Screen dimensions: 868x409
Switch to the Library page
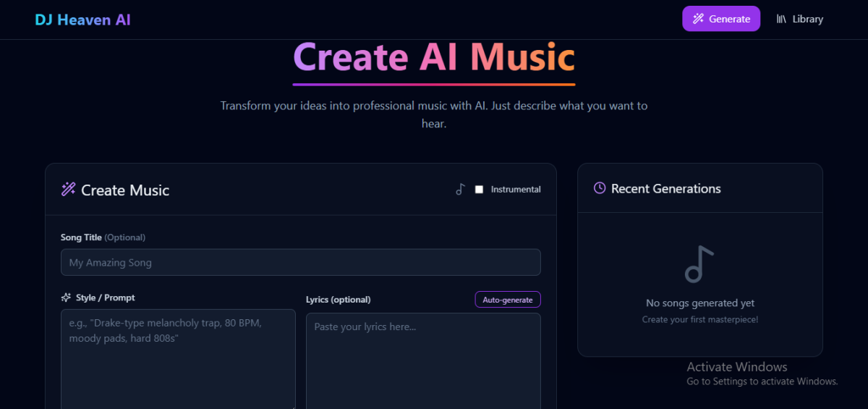(800, 19)
